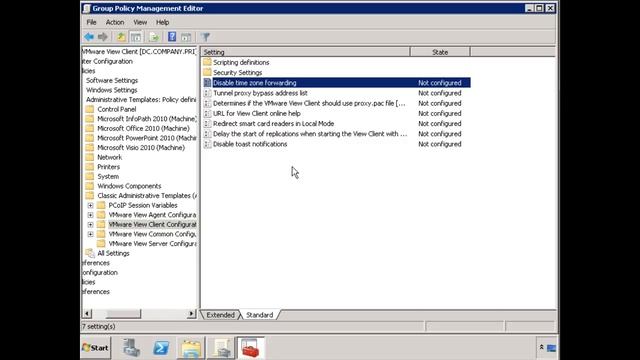
Task: Click the Back arrow toolbar icon
Action: click(89, 37)
